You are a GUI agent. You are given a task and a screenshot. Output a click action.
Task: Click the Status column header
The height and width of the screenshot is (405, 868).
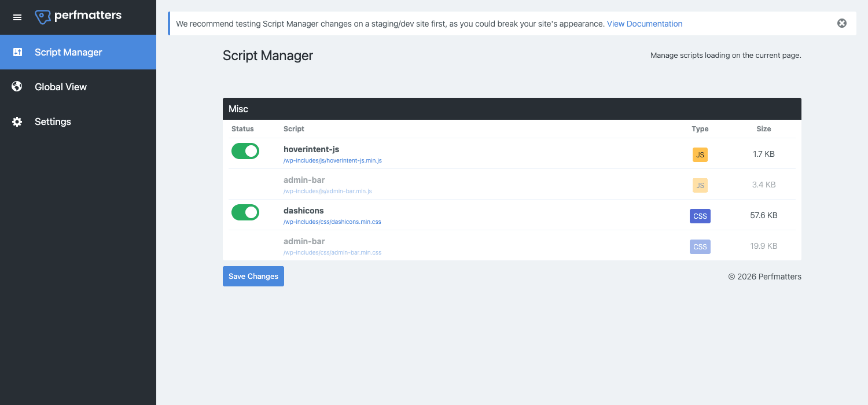(242, 129)
